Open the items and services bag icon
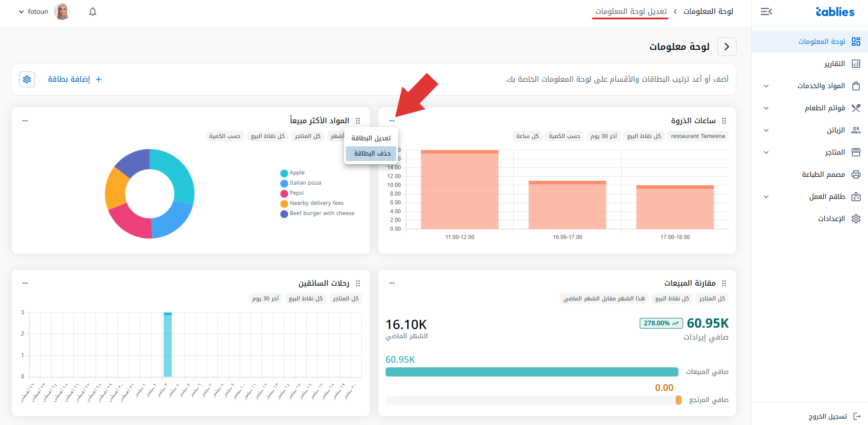Image resolution: width=868 pixels, height=425 pixels. 856,86
